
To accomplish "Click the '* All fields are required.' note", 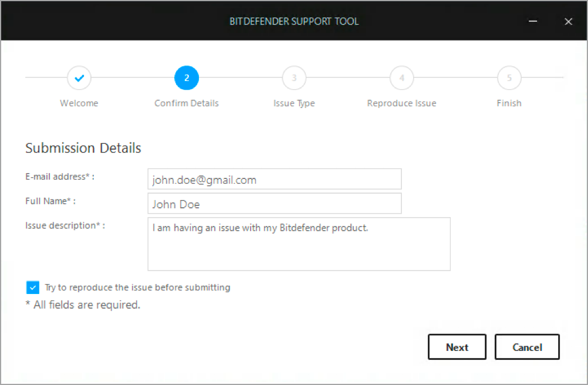I will (x=83, y=305).
